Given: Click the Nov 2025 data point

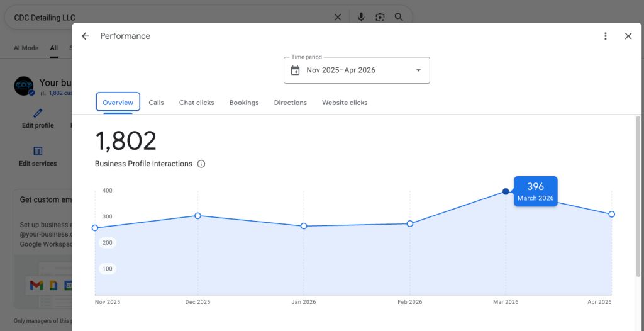Looking at the screenshot, I should (x=95, y=228).
